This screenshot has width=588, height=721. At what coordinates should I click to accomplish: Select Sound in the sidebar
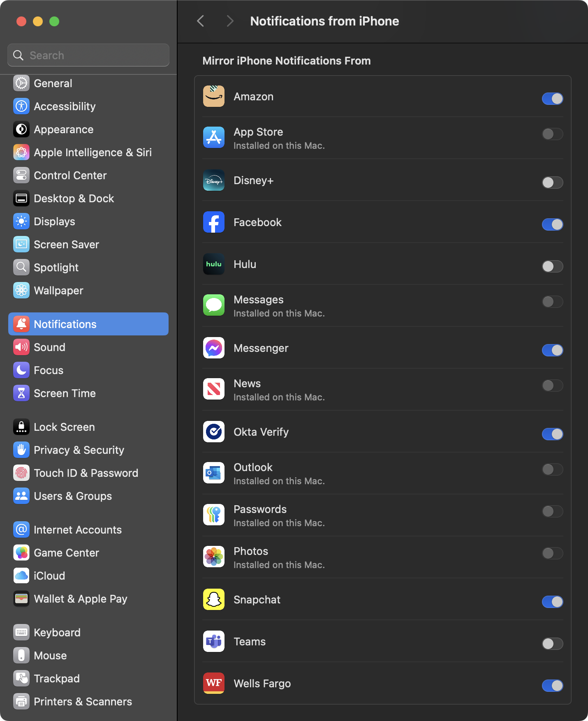pyautogui.click(x=88, y=347)
